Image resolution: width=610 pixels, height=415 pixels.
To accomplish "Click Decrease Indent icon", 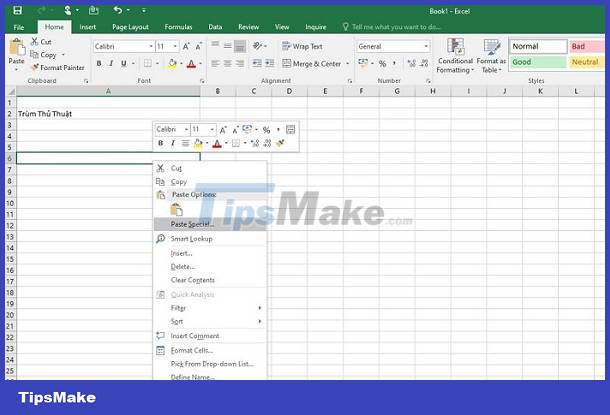I will coord(257,63).
